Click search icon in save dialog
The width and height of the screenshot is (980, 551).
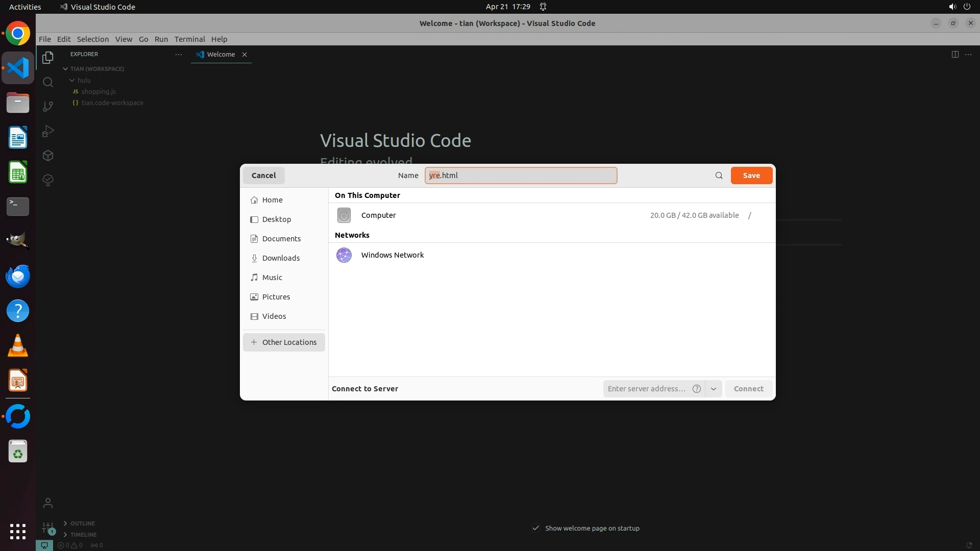click(719, 176)
